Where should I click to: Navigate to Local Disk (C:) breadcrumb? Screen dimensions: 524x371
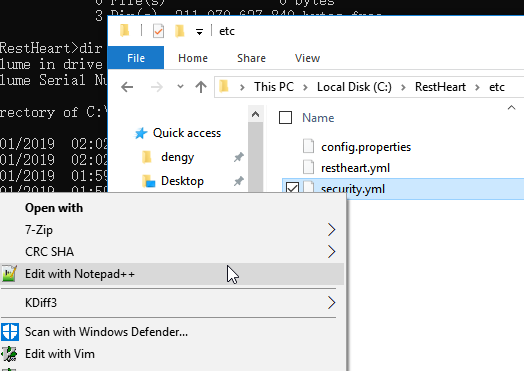pyautogui.click(x=354, y=87)
